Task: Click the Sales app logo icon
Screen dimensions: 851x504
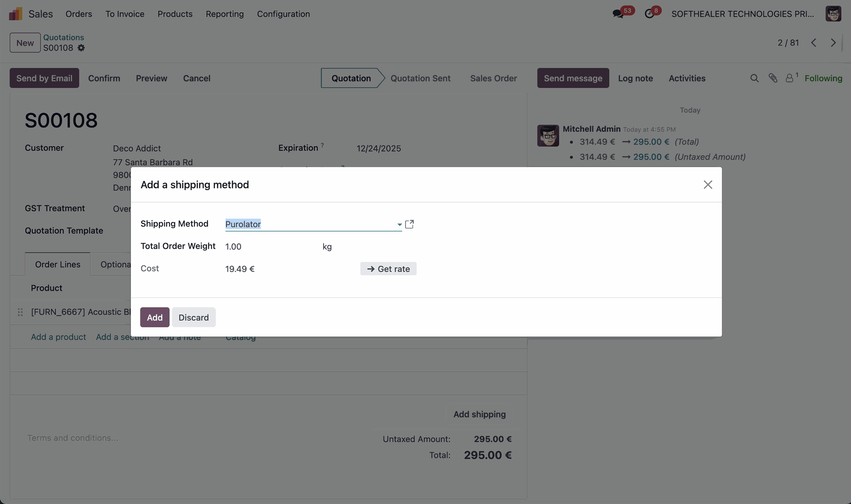Action: [16, 14]
